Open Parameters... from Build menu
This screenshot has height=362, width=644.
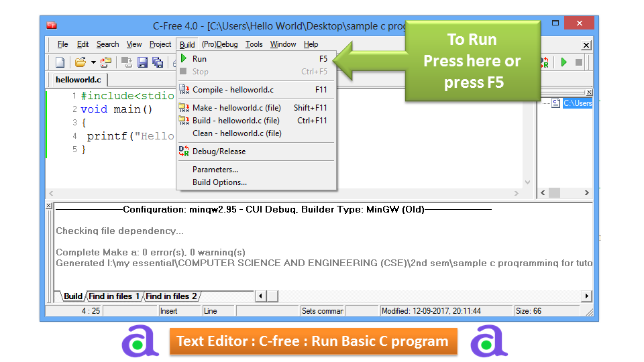click(257, 169)
